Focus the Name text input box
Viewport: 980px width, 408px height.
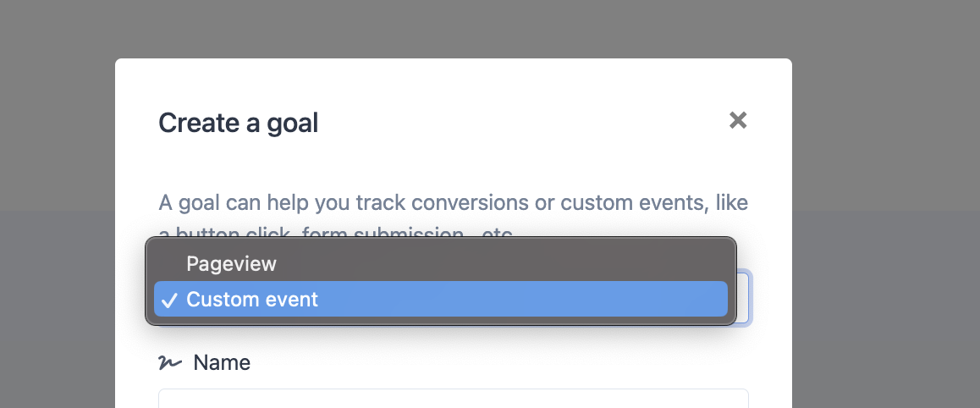(453, 398)
